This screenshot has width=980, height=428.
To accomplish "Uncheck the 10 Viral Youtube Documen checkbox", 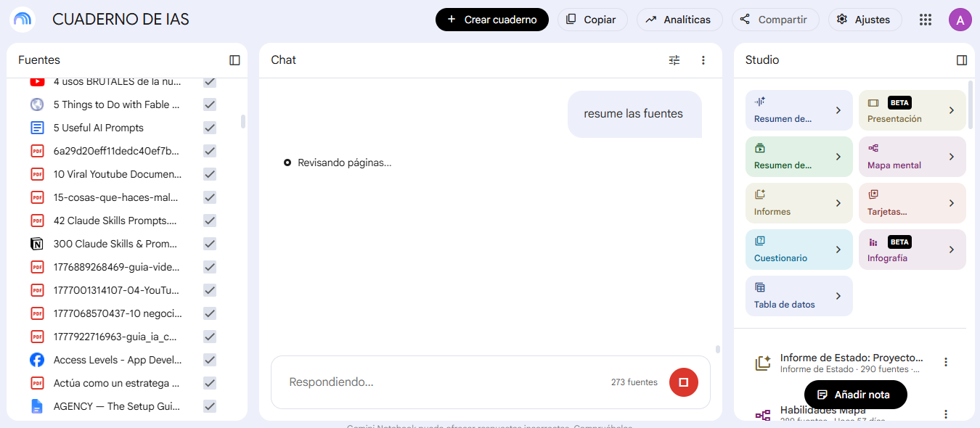I will [x=210, y=174].
